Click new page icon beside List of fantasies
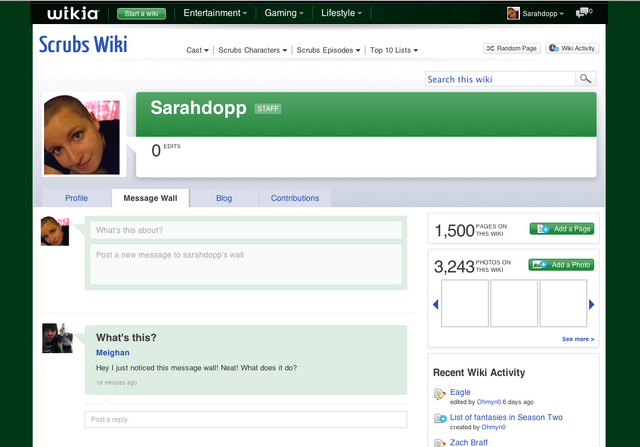The image size is (640, 447). point(440,418)
